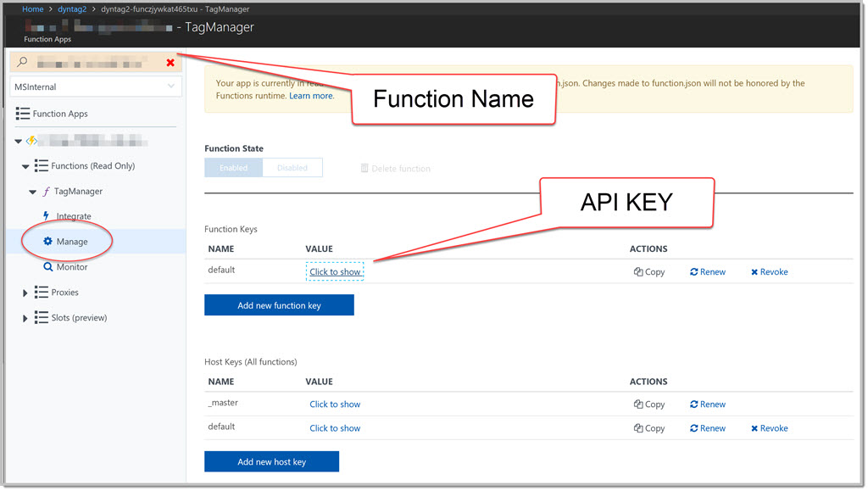The height and width of the screenshot is (491, 868).
Task: Click the Functions (Read Only) list icon
Action: click(41, 165)
